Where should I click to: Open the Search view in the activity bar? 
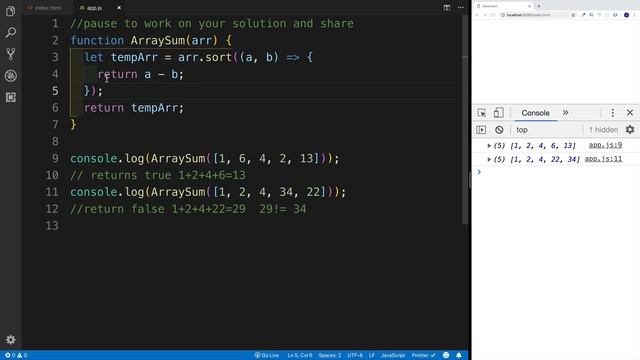pyautogui.click(x=11, y=32)
